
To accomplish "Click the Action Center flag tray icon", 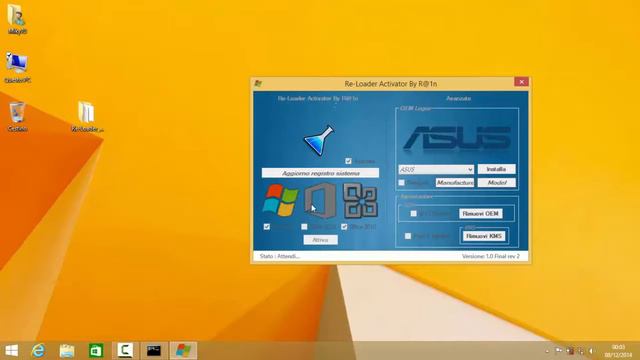I will 559,351.
